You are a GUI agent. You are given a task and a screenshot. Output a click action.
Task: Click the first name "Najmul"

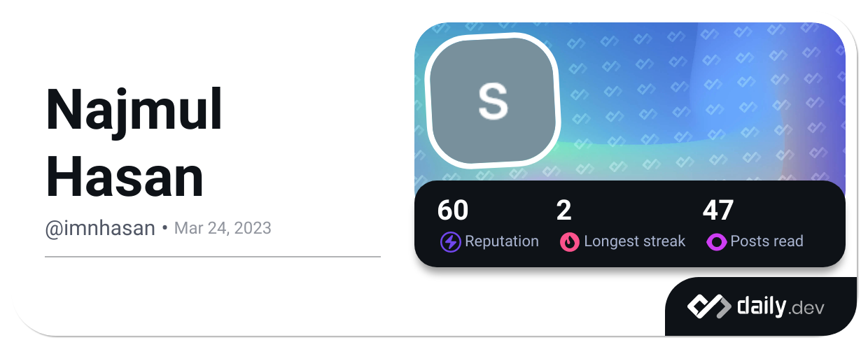tap(134, 111)
